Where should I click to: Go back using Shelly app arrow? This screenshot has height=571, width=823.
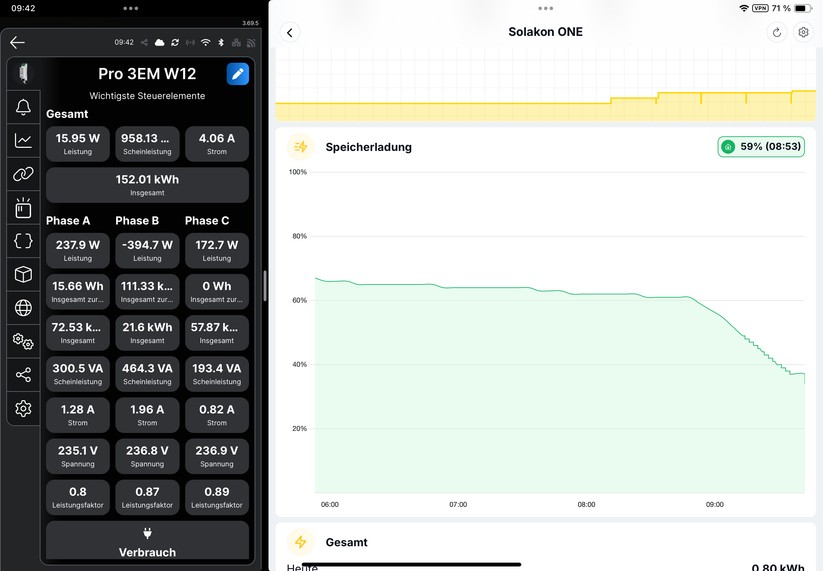point(17,42)
